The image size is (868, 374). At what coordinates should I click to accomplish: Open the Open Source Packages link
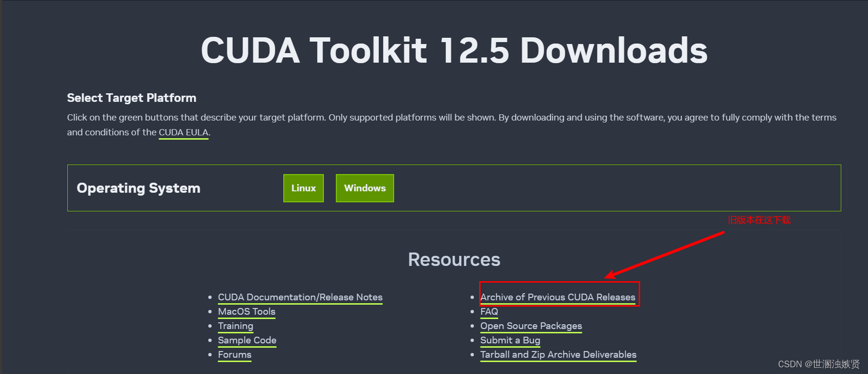coord(531,326)
